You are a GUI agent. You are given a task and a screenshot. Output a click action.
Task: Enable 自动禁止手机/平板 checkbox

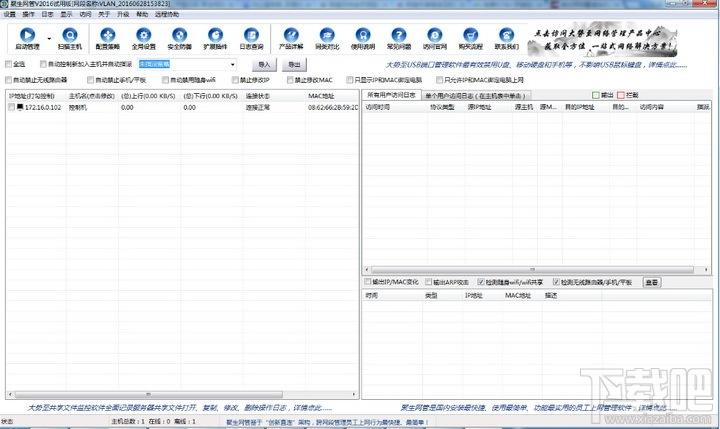point(90,80)
